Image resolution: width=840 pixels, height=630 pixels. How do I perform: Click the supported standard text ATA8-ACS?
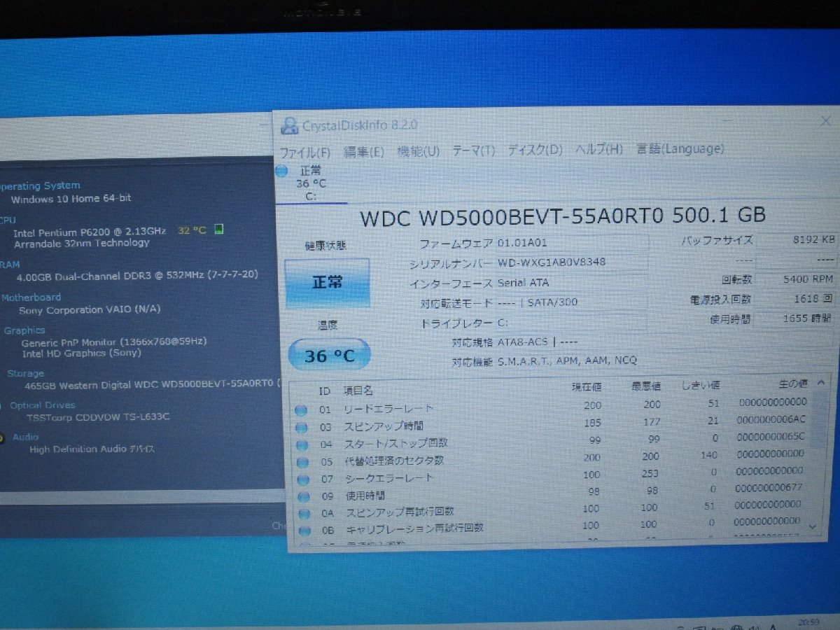524,342
